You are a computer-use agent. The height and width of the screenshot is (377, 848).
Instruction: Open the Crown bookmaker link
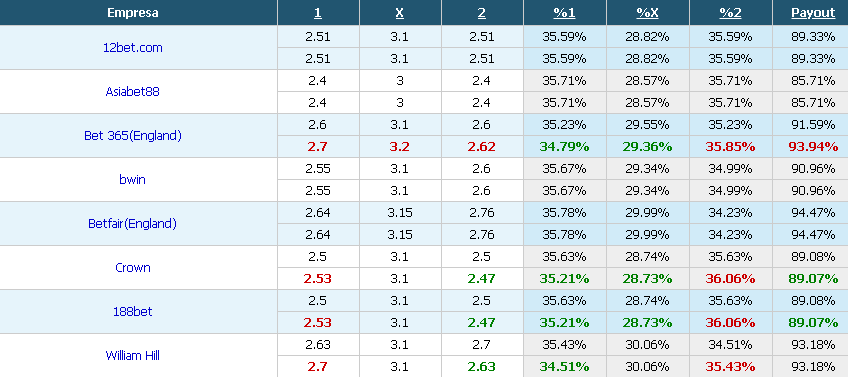pyautogui.click(x=132, y=268)
